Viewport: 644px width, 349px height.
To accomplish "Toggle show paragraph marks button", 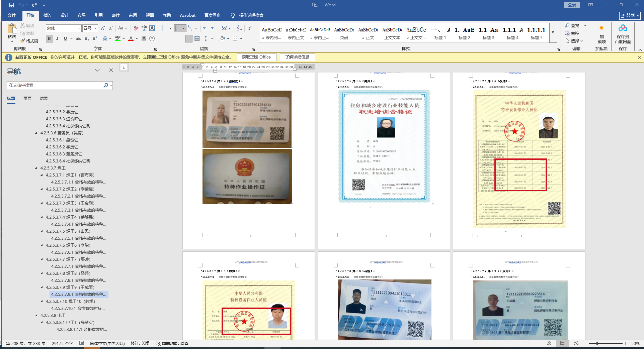I will tap(250, 28).
